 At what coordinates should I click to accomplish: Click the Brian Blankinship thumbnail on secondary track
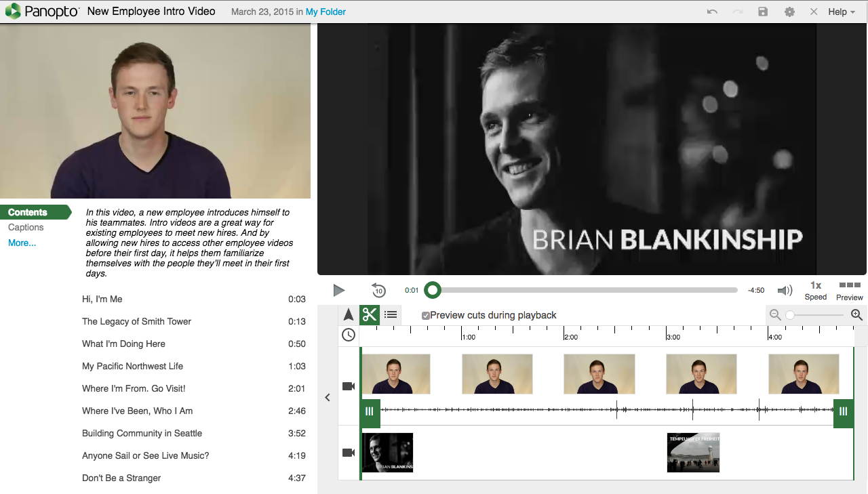[x=388, y=453]
